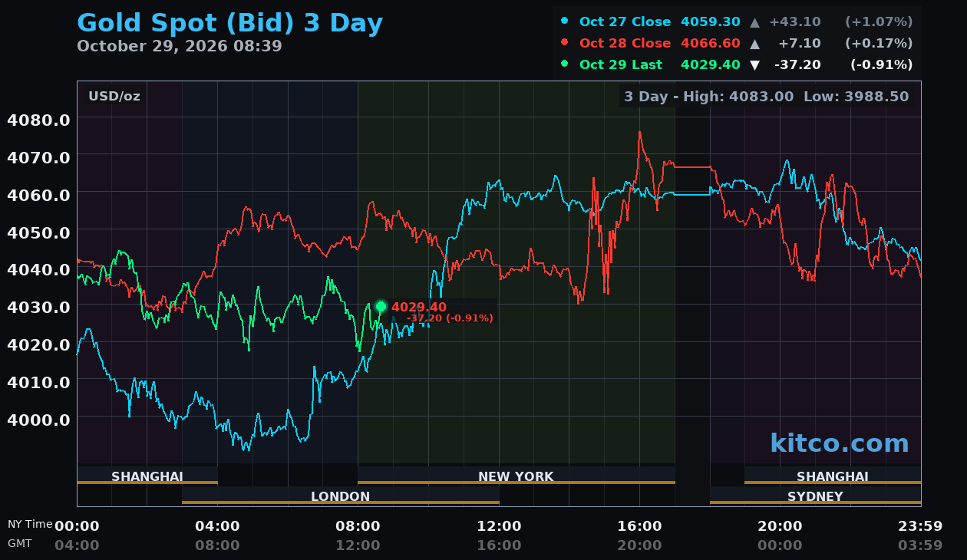
Task: Click the GMT 00:00 label
Action: [780, 545]
